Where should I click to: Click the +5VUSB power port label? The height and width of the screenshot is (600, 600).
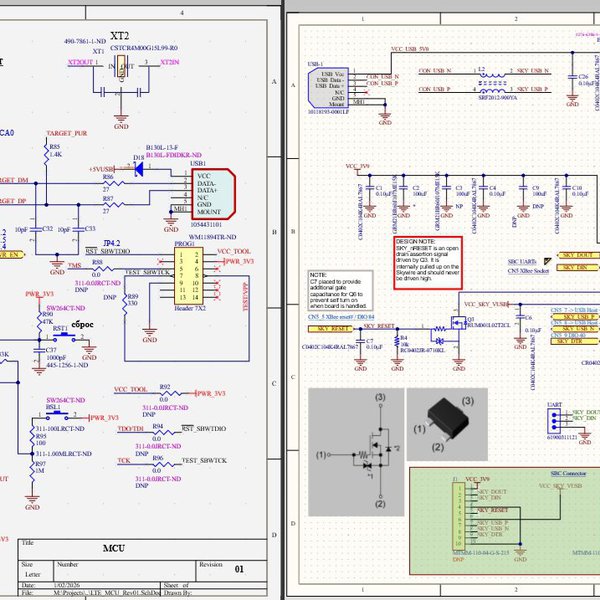101,169
